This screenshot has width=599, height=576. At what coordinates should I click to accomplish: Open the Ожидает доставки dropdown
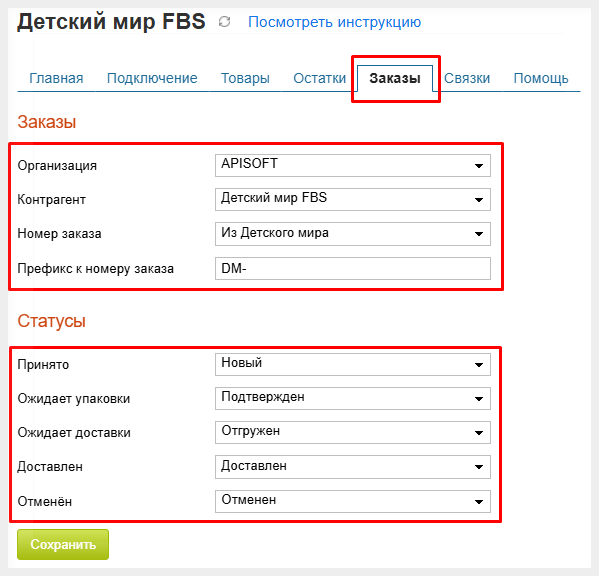coord(353,432)
